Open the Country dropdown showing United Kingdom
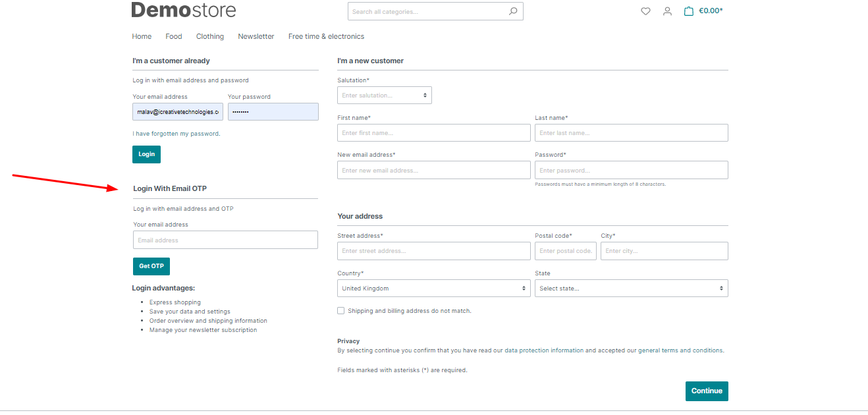The image size is (868, 415). click(x=433, y=288)
